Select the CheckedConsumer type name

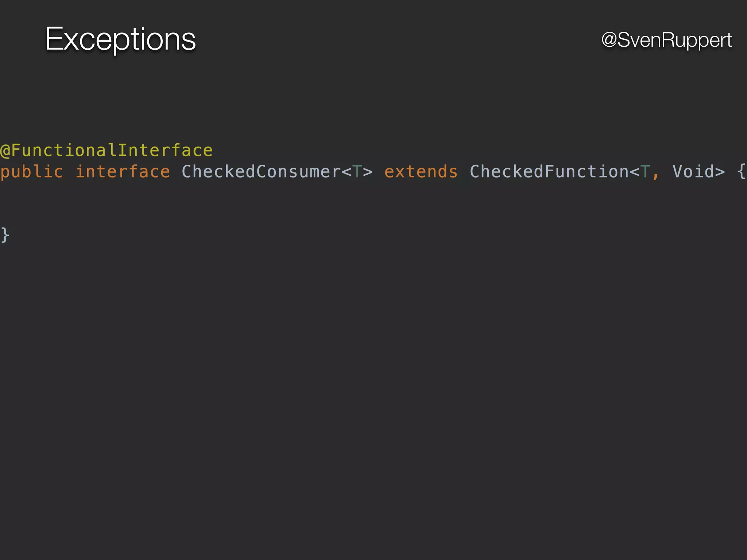coord(261,172)
